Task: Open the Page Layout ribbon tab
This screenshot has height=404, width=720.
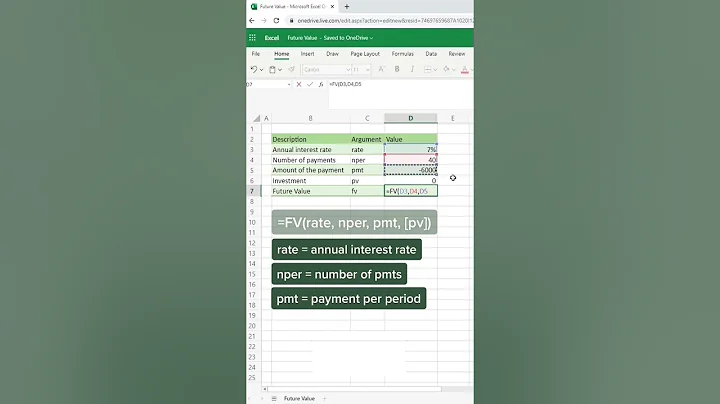Action: (365, 54)
